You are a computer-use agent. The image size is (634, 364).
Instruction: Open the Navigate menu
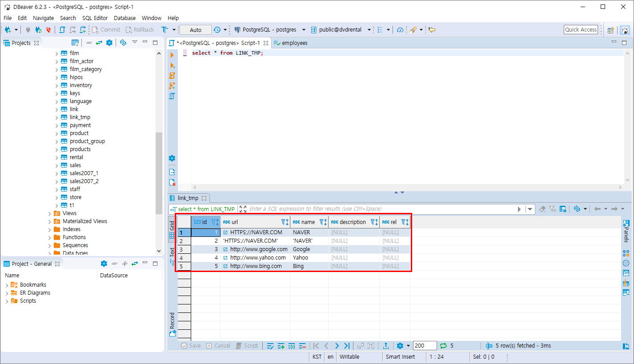click(x=44, y=18)
